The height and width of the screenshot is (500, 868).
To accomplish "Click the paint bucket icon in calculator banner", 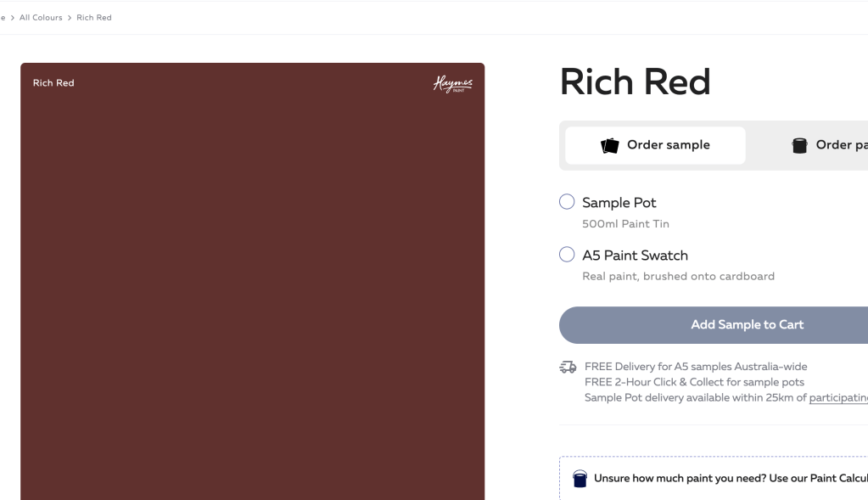I will coord(580,479).
